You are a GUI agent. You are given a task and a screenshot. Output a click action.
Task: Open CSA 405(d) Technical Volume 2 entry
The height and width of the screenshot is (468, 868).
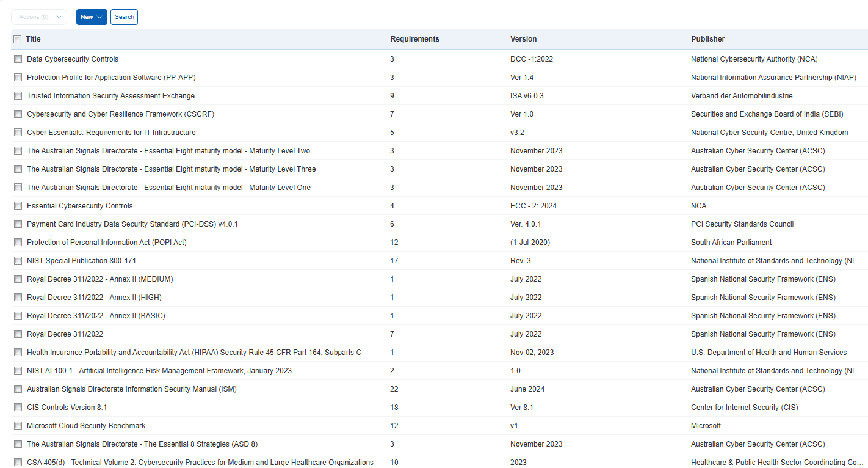200,463
